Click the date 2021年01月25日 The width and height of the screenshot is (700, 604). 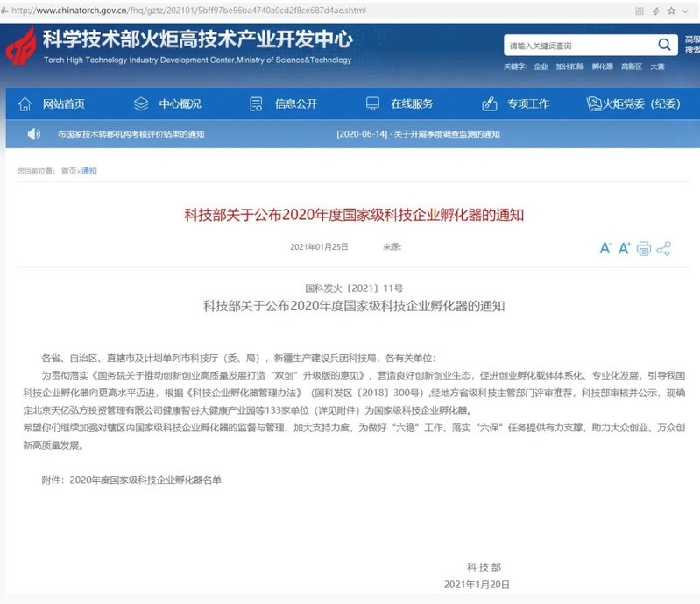click(319, 246)
